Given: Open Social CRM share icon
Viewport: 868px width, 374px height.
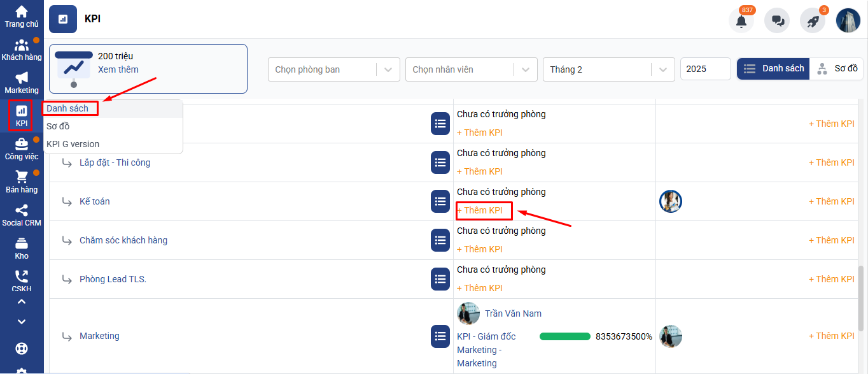Looking at the screenshot, I should (x=22, y=215).
